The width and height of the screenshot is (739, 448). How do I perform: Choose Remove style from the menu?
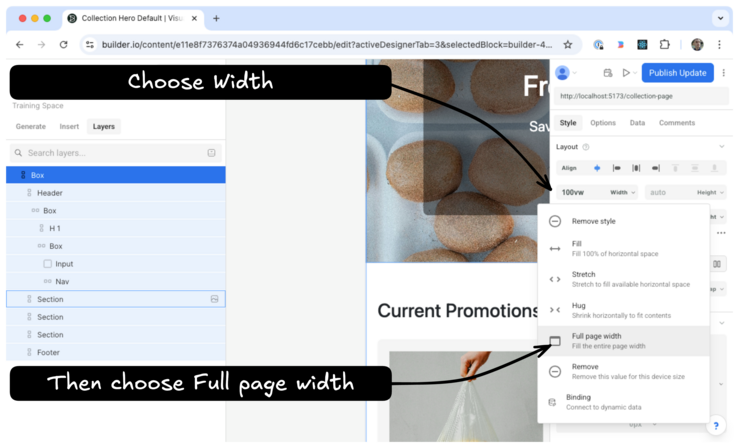pyautogui.click(x=624, y=221)
